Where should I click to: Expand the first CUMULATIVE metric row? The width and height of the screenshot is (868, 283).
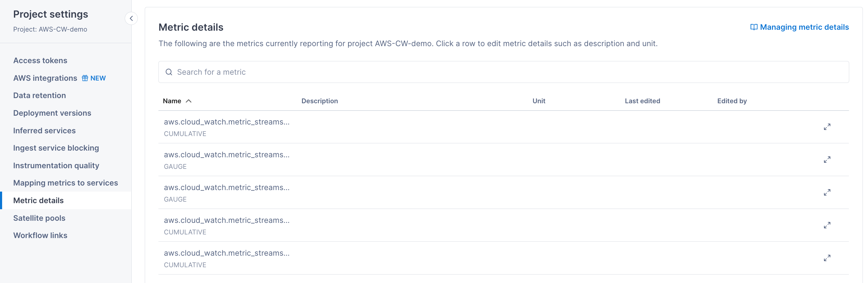click(x=827, y=127)
